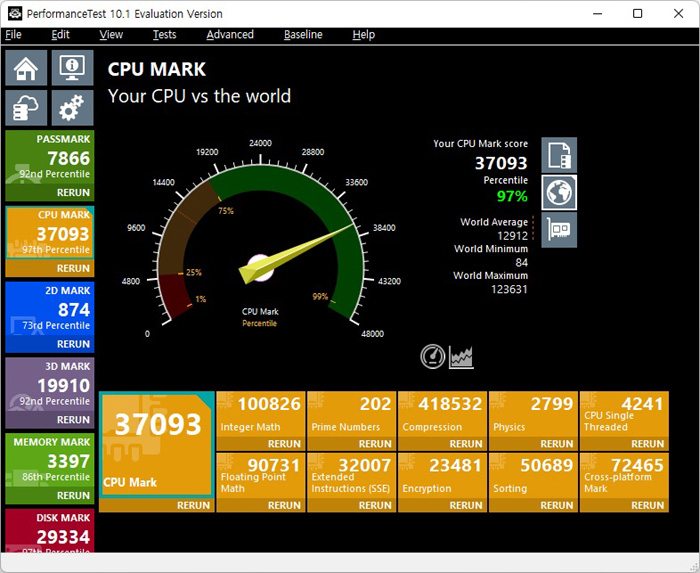Click RERUN under the PassMark tile
This screenshot has width=700, height=573.
point(73,193)
